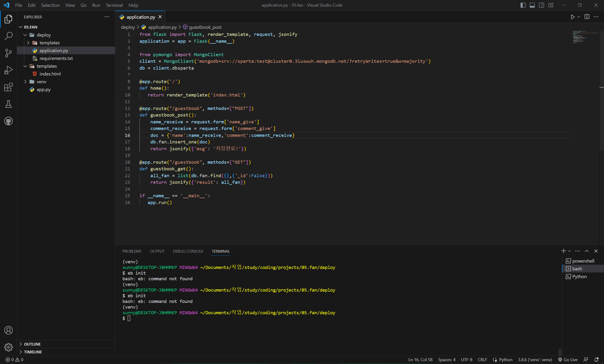604x364 pixels.
Task: Toggle the secondary side bar visibility
Action: [x=541, y=5]
